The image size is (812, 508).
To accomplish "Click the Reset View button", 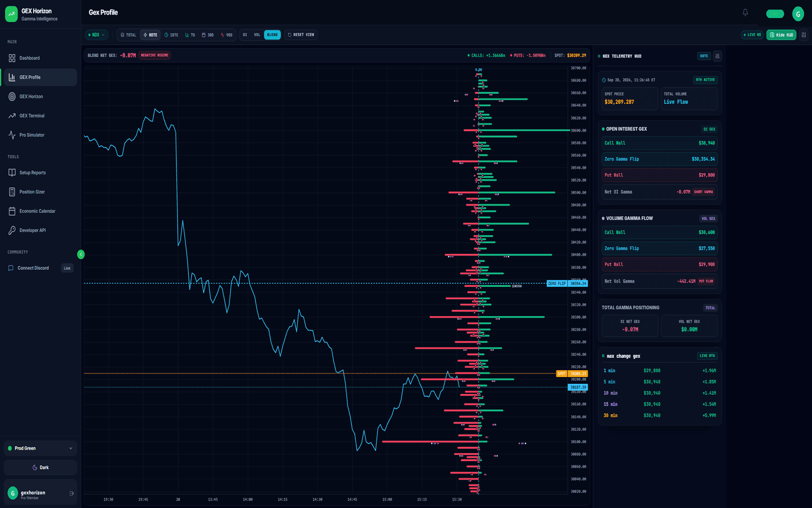I will (x=301, y=35).
